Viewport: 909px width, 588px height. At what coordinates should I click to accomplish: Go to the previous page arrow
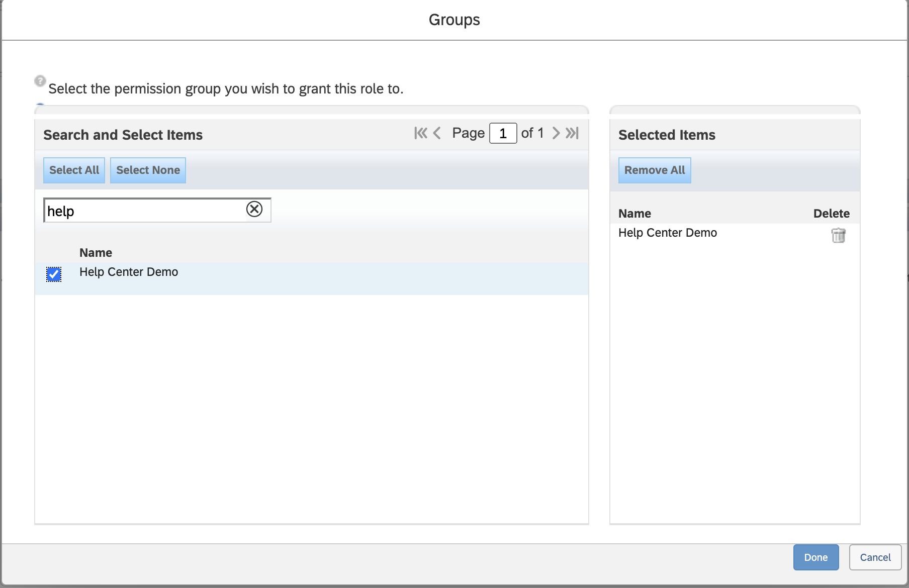tap(437, 133)
